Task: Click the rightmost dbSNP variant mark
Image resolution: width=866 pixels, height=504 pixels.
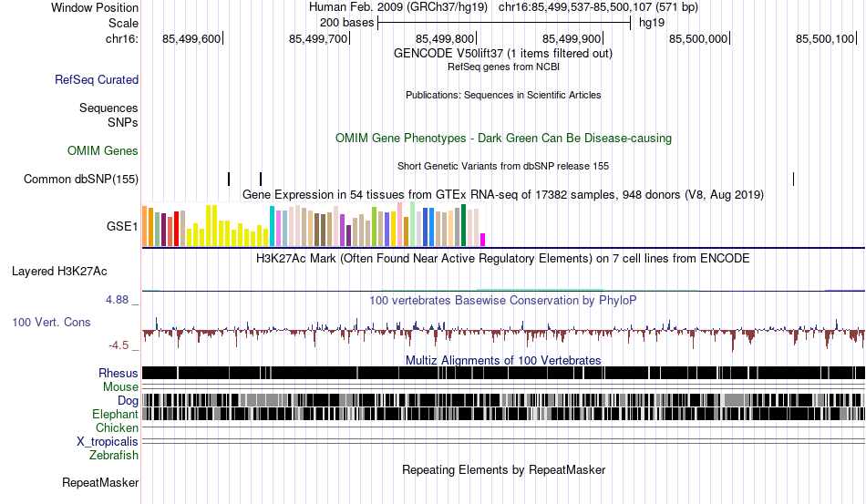Action: tap(794, 179)
